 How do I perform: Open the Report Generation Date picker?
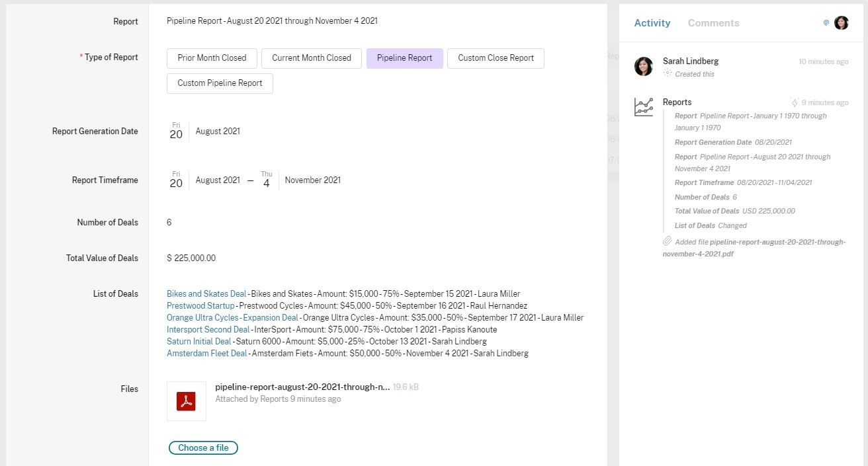tap(204, 132)
